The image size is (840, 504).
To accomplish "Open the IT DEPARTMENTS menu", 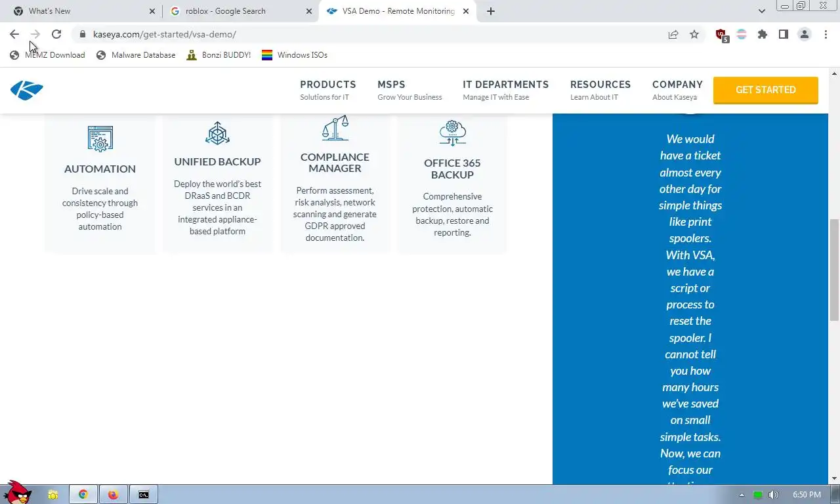I will (x=506, y=90).
